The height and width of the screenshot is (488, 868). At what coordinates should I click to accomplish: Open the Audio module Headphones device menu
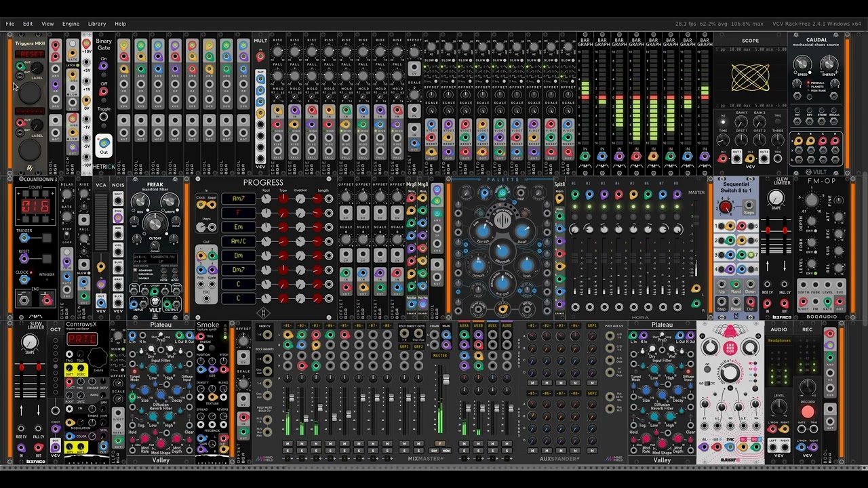(x=779, y=340)
